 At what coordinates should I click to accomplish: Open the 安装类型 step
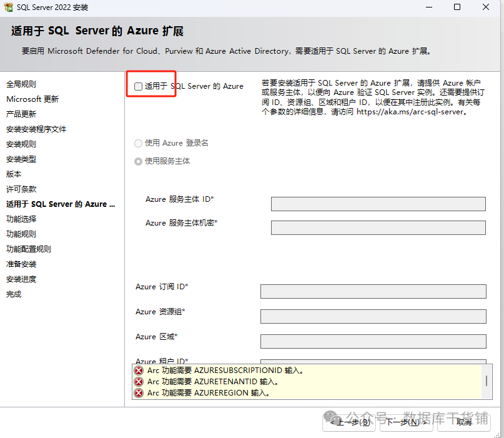[21, 159]
